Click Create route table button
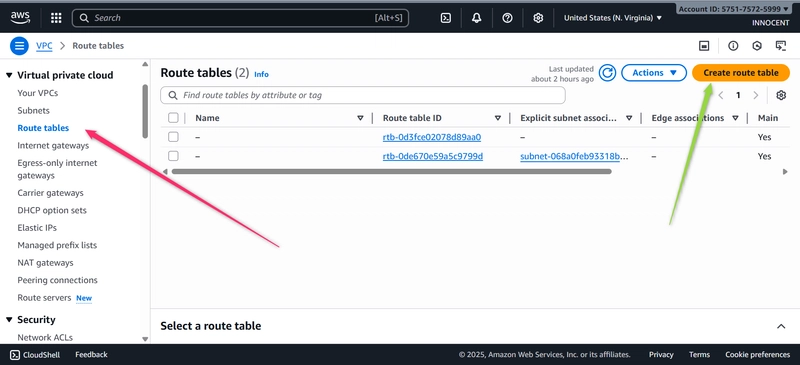800x365 pixels. coord(741,73)
